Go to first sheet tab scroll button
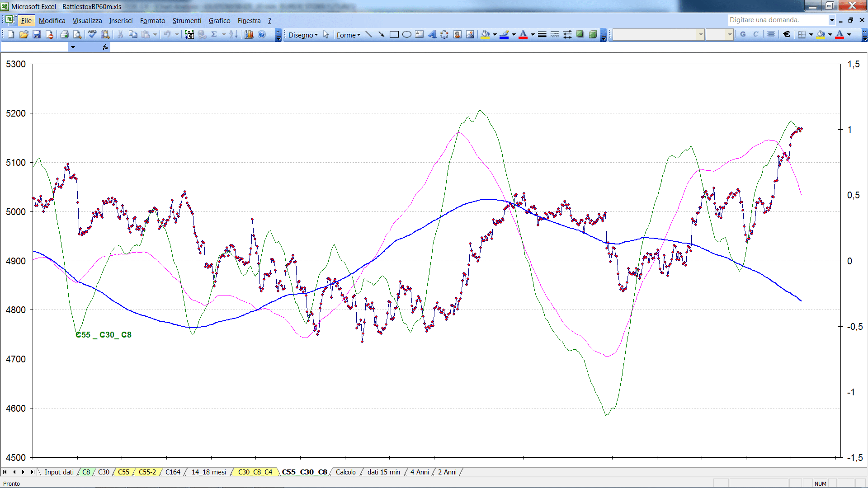The width and height of the screenshot is (868, 488). coord(5,472)
